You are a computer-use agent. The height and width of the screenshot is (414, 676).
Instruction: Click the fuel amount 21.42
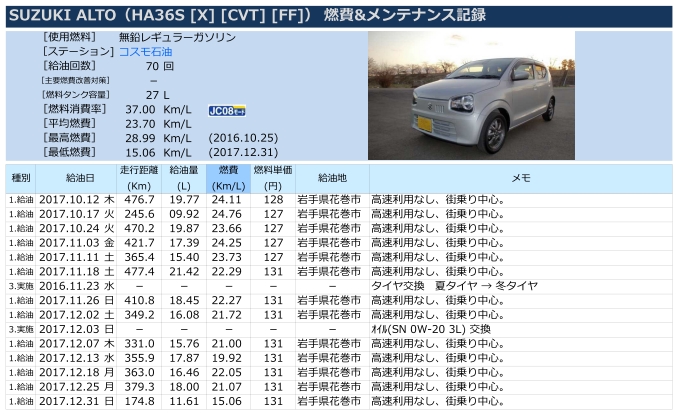184,272
